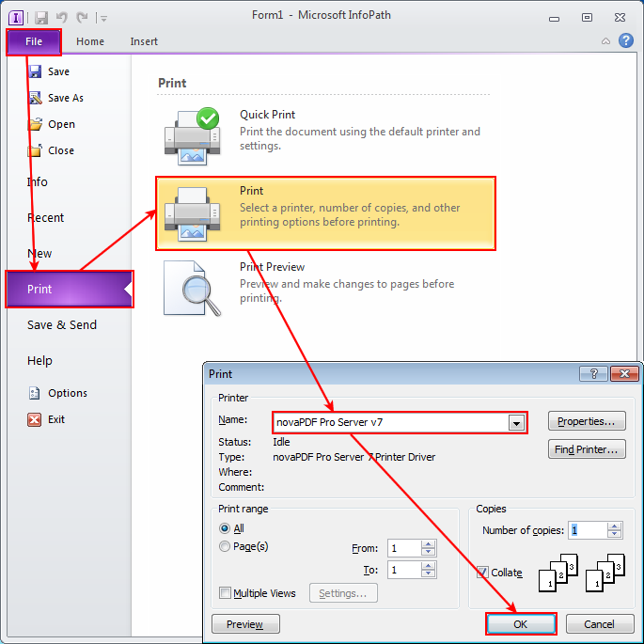This screenshot has width=644, height=644.
Task: Increase the From page value
Action: [429, 544]
